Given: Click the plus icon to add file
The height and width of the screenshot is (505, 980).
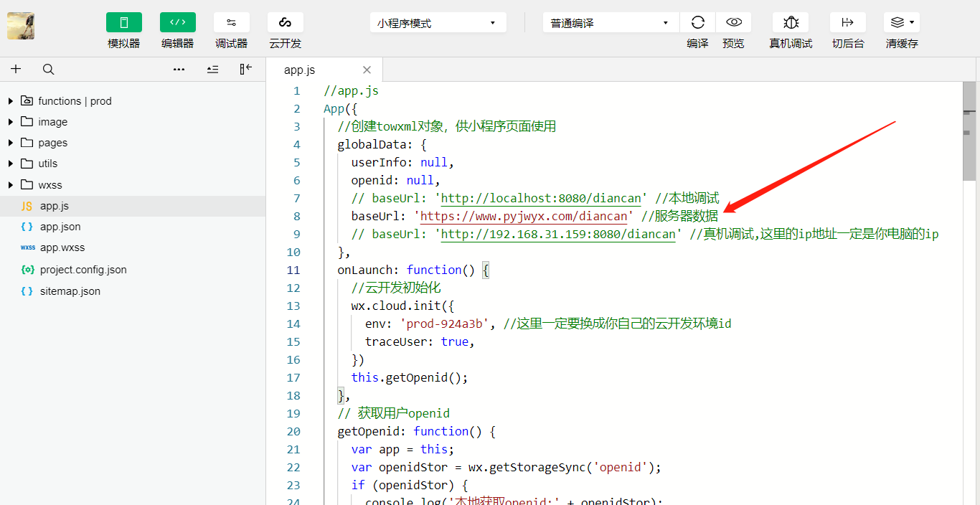Looking at the screenshot, I should click(16, 69).
